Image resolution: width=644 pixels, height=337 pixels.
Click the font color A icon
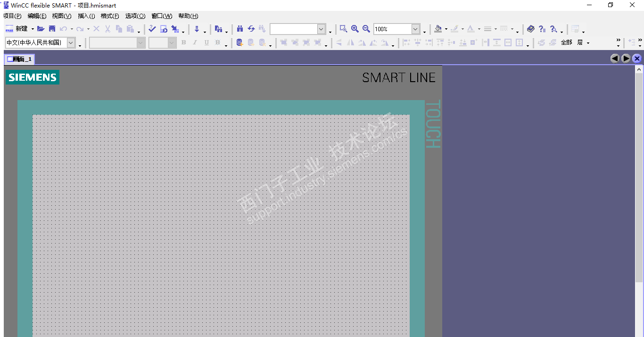pos(471,29)
